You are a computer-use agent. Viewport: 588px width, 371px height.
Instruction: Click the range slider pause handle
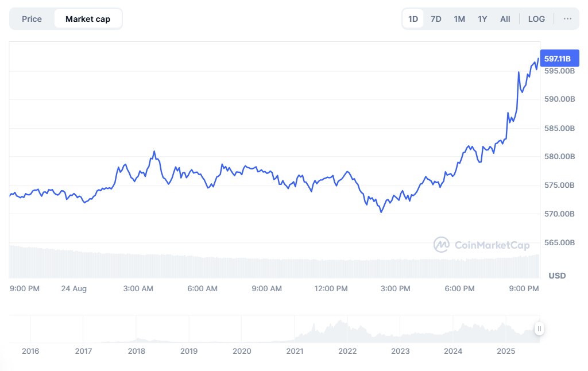[x=539, y=329]
